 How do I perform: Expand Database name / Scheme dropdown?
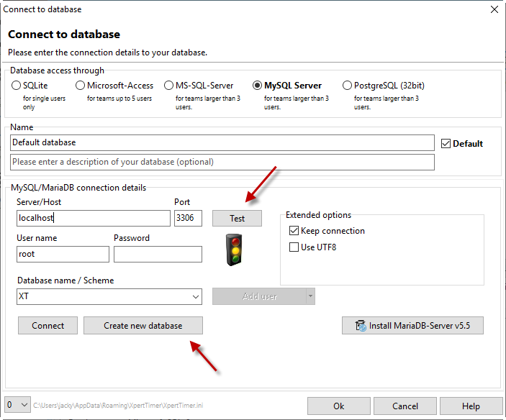click(196, 296)
